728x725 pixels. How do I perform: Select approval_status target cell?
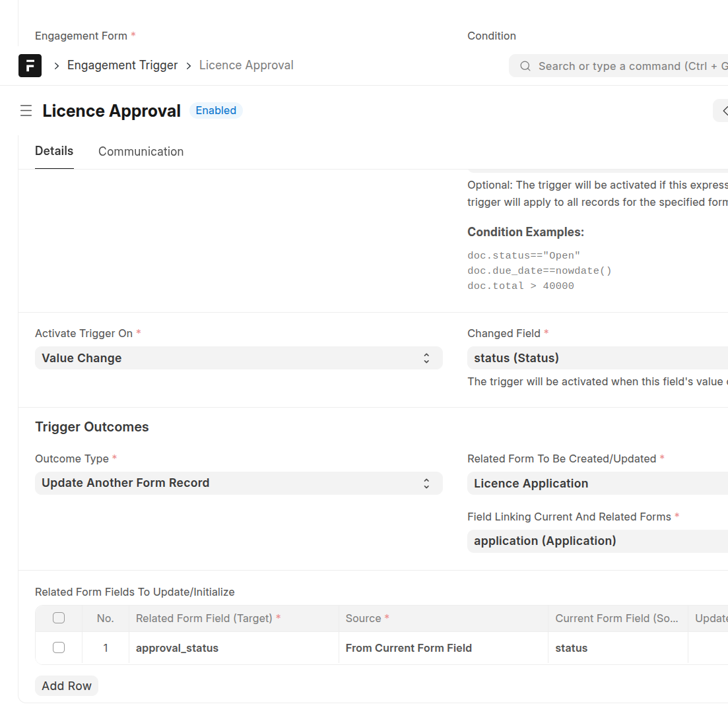tap(234, 648)
